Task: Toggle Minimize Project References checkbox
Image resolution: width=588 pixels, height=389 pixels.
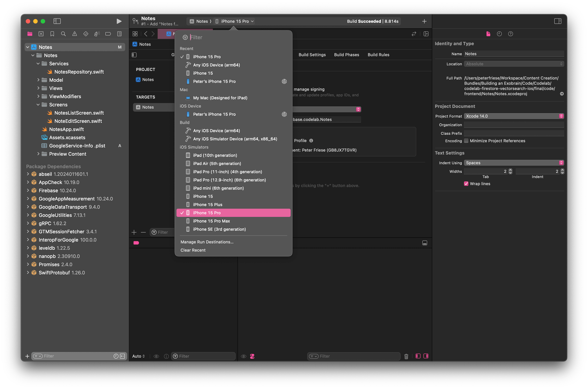Action: tap(466, 141)
